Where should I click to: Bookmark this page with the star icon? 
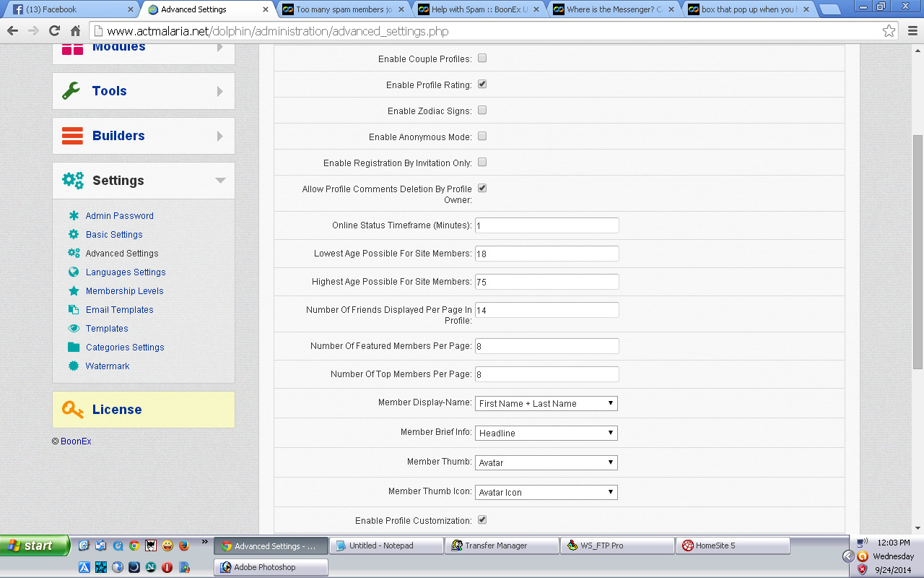click(889, 31)
